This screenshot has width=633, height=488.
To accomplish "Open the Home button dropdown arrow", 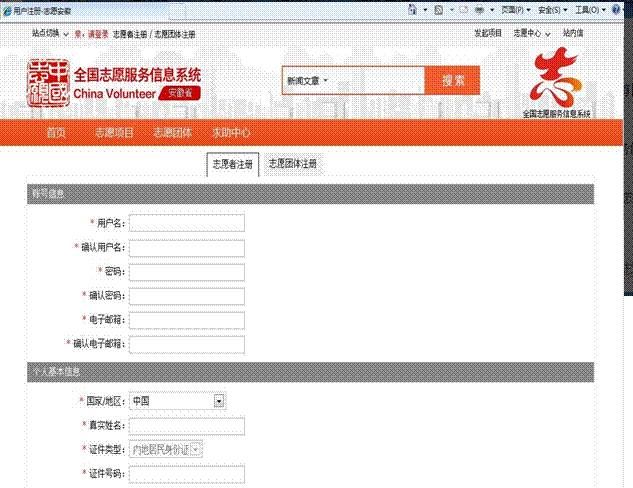I will 425,10.
